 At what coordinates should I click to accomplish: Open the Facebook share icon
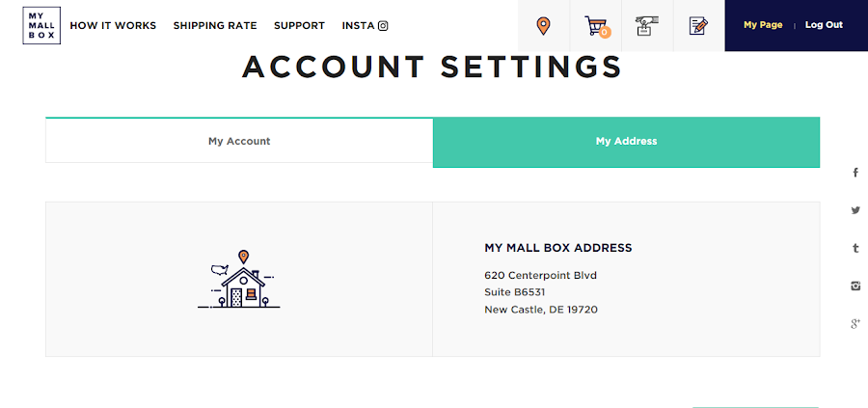[855, 173]
